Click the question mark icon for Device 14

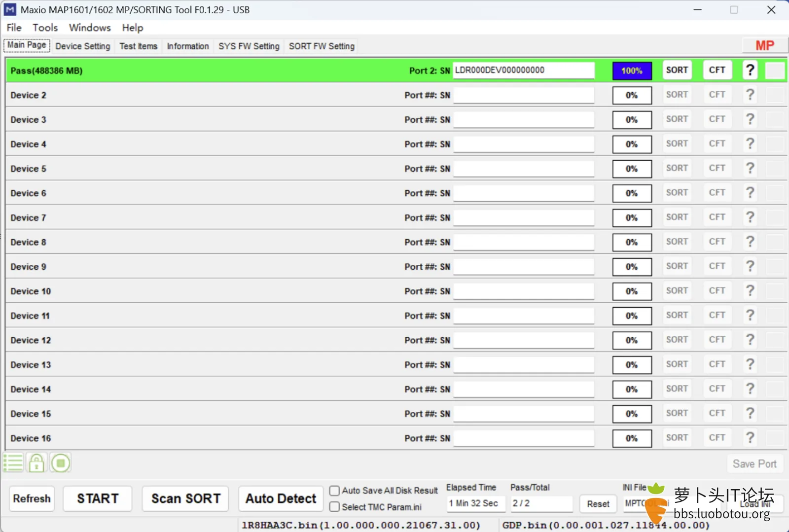click(750, 389)
